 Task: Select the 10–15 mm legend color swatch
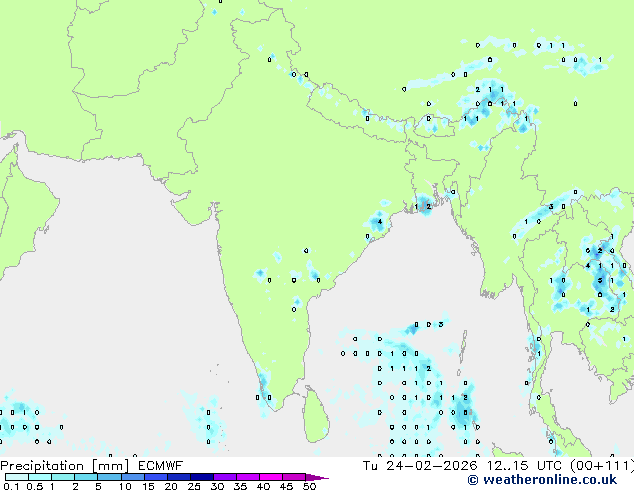pos(133,477)
